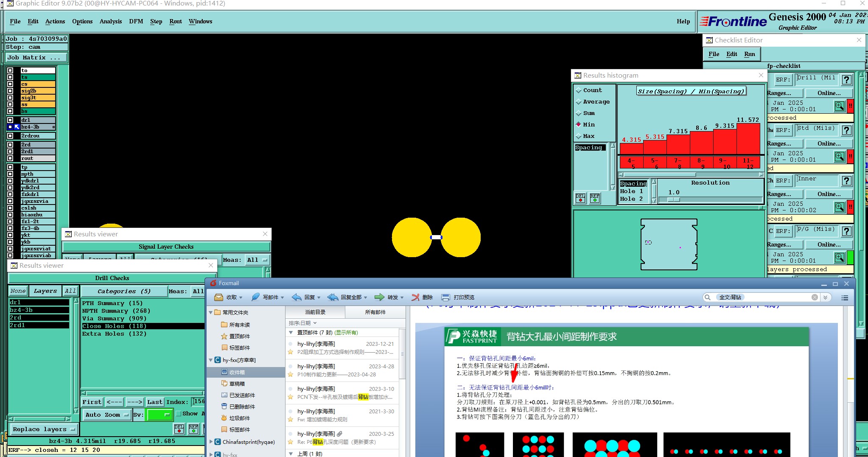The height and width of the screenshot is (457, 868).
Task: Open results magnifier for P/G ERF check
Action: click(839, 258)
